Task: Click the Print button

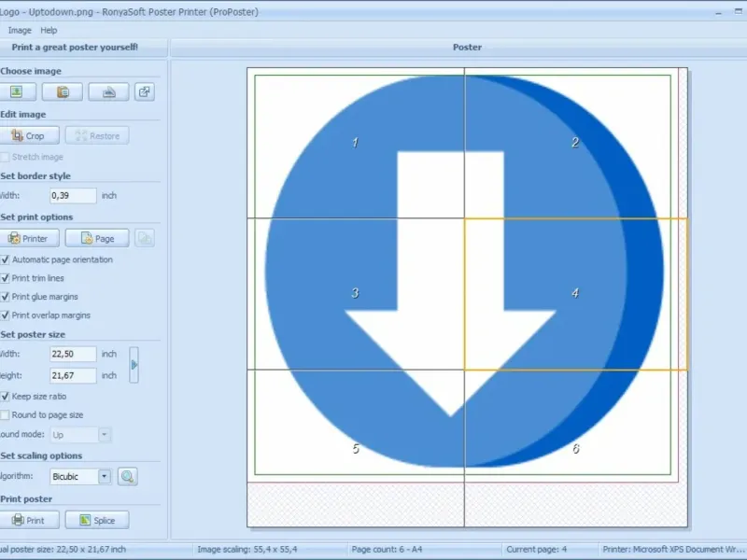Action: [x=29, y=520]
